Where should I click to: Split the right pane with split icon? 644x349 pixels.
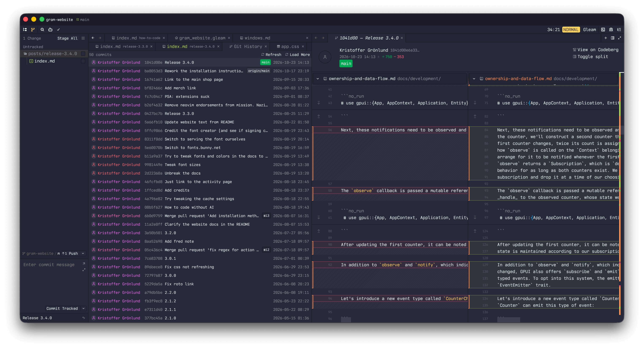coord(613,38)
